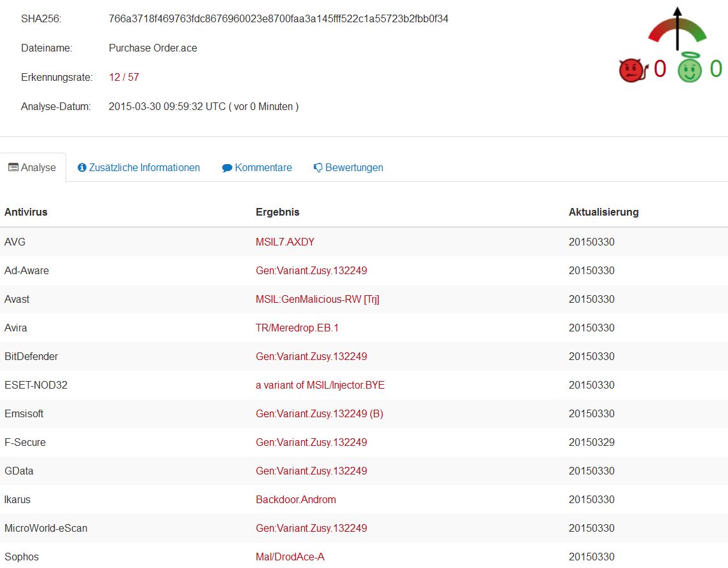Viewport: 728px width, 568px height.
Task: Click F-Secure result Gen:Variant.Zusy.132249
Action: click(x=312, y=442)
